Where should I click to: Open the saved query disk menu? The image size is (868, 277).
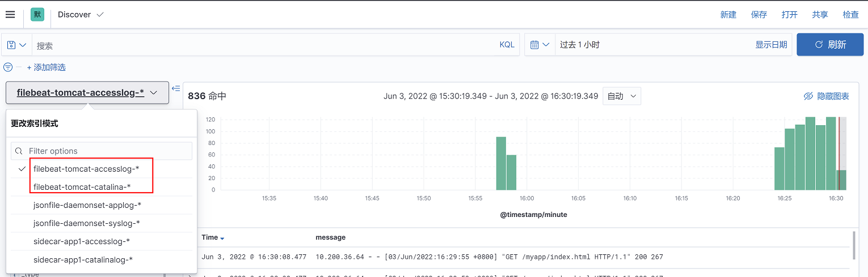pos(16,45)
